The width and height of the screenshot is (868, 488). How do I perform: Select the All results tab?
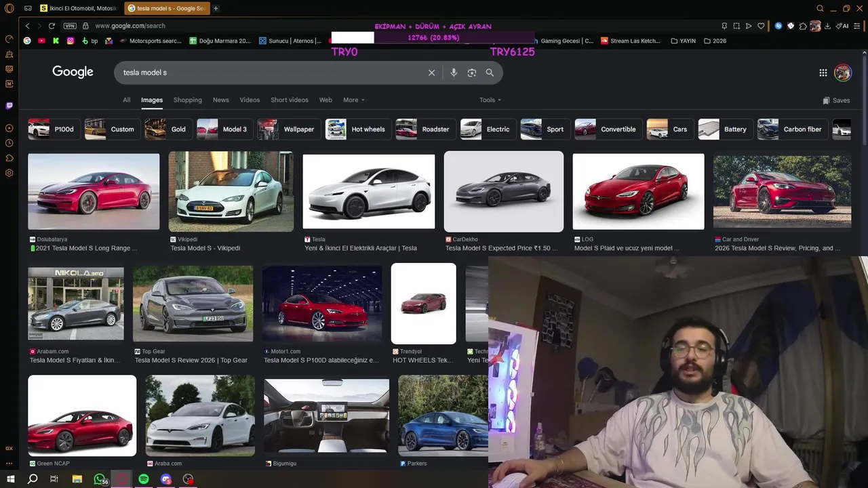[126, 100]
